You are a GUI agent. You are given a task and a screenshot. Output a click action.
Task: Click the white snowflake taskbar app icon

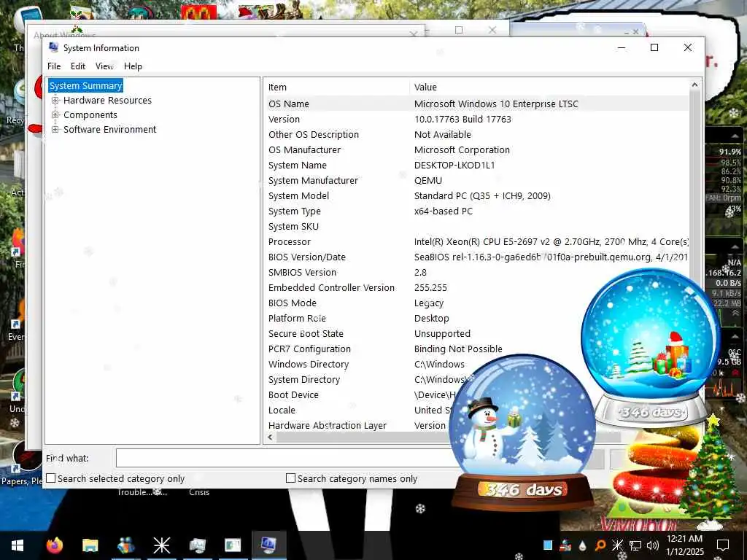pos(161,545)
